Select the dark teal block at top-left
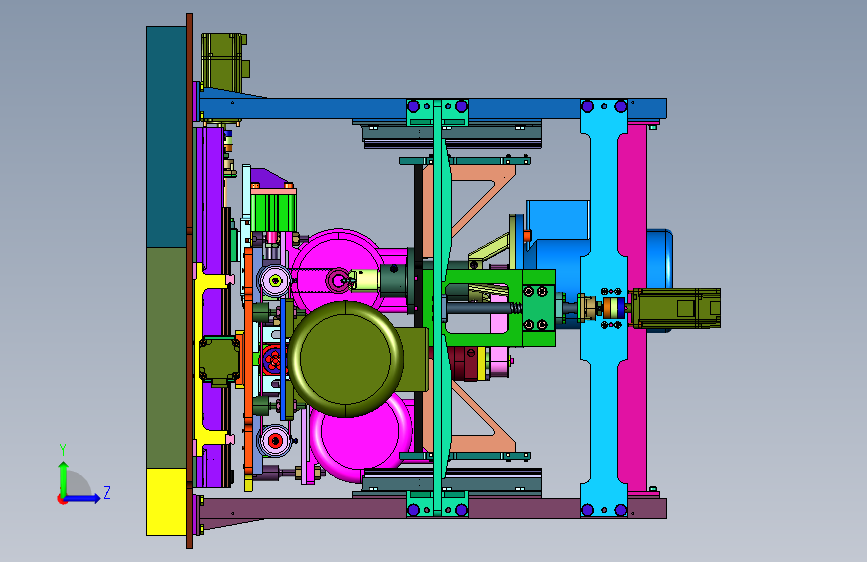 (166, 137)
